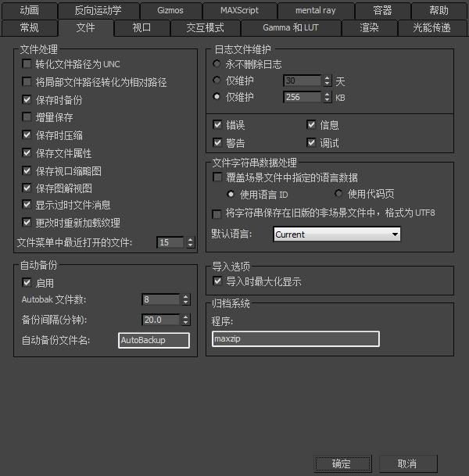
Task: Enable 转化文件路径为 UNC checkbox
Action: tap(27, 64)
